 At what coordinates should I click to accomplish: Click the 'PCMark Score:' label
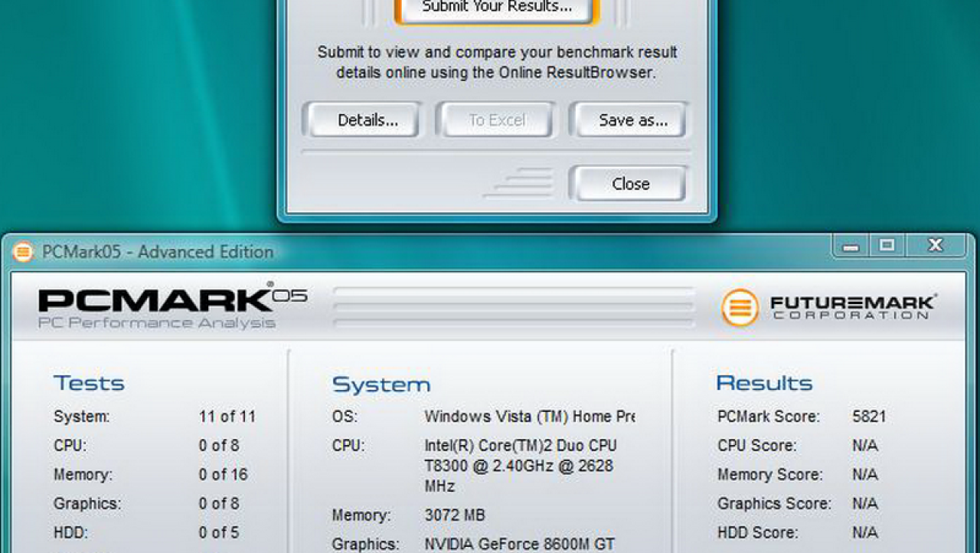769,417
